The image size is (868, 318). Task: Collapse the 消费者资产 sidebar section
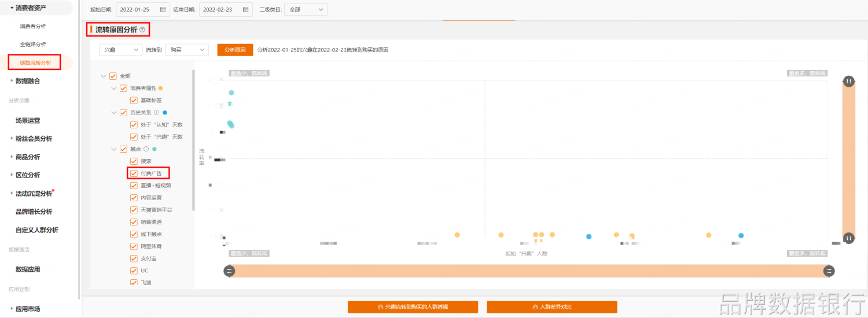(12, 8)
